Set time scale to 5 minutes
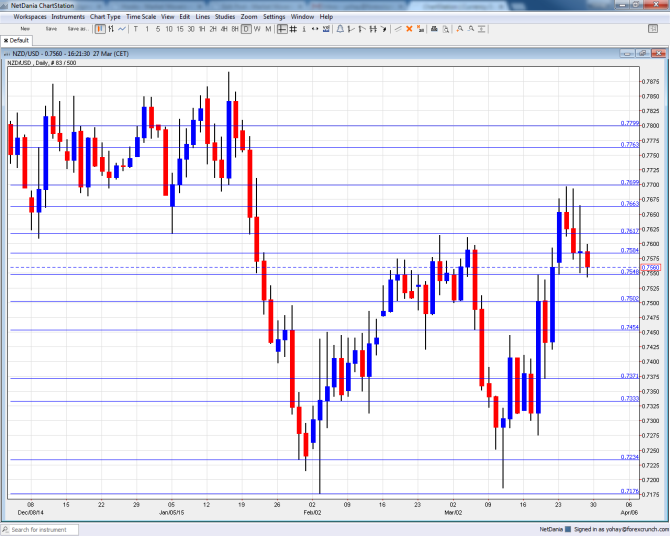 (x=158, y=29)
